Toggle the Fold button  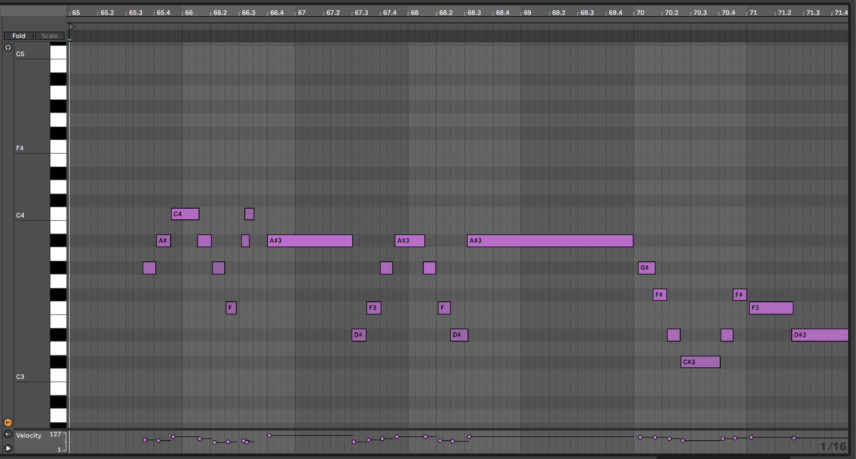19,36
